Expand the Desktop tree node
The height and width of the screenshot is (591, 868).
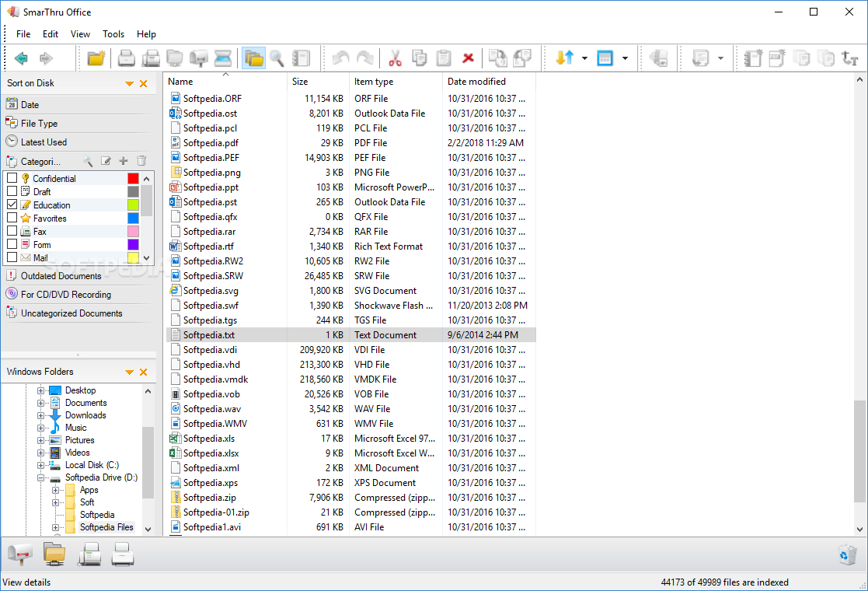click(x=40, y=390)
